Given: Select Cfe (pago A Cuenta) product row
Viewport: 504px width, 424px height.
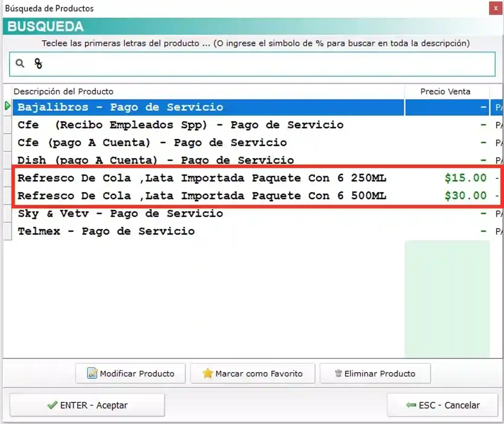Looking at the screenshot, I should [x=208, y=142].
